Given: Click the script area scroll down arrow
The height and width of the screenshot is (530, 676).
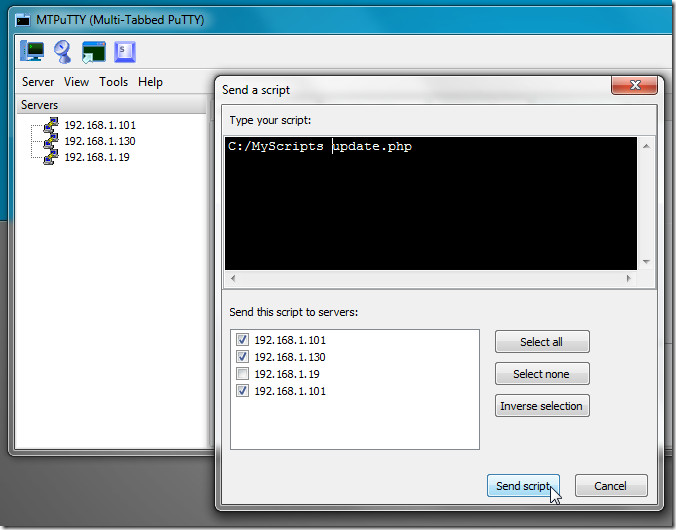Looking at the screenshot, I should [646, 261].
